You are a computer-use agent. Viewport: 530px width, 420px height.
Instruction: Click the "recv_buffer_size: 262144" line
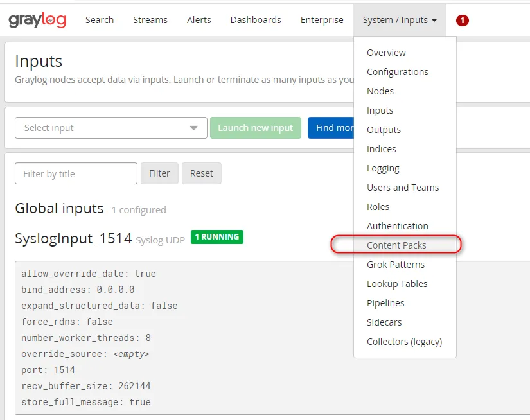(86, 386)
